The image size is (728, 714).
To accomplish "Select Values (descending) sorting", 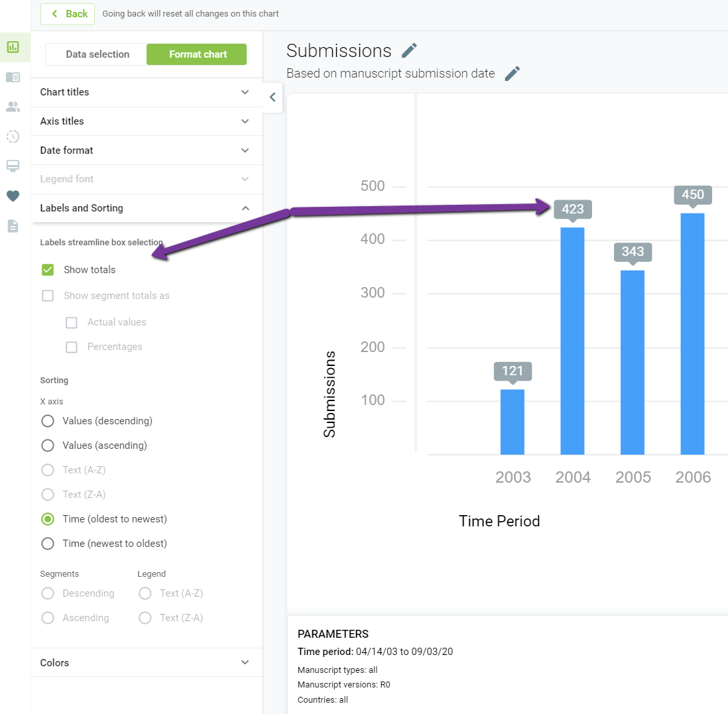I will 48,421.
